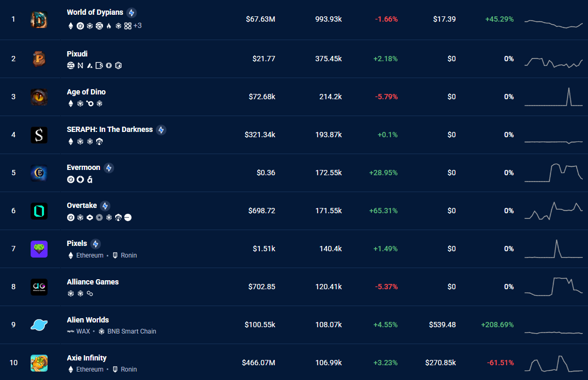
Task: Click the first chain icon under Evermoon
Action: point(70,179)
